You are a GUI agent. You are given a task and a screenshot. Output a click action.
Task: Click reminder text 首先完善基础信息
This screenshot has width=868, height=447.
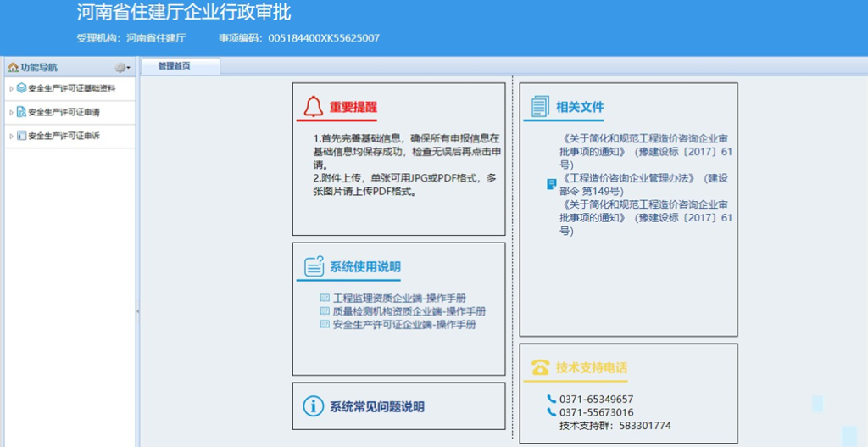(x=407, y=151)
